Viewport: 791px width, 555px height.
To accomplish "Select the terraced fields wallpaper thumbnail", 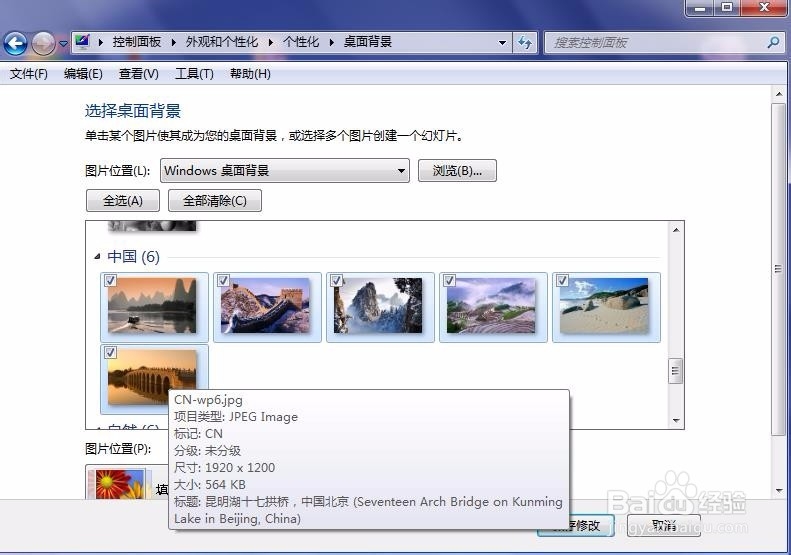I will click(x=491, y=306).
